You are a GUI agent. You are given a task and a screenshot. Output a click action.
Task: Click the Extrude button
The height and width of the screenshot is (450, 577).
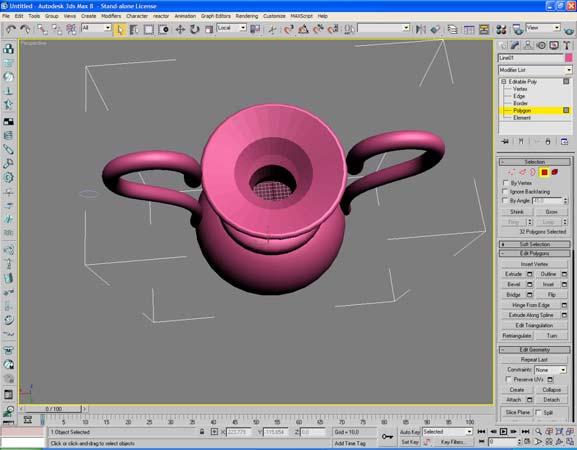click(x=513, y=274)
